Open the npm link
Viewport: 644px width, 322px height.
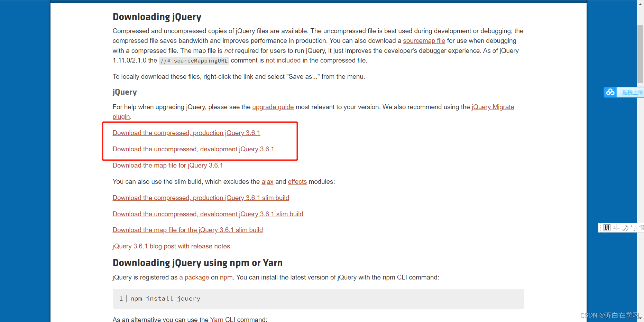pyautogui.click(x=226, y=277)
